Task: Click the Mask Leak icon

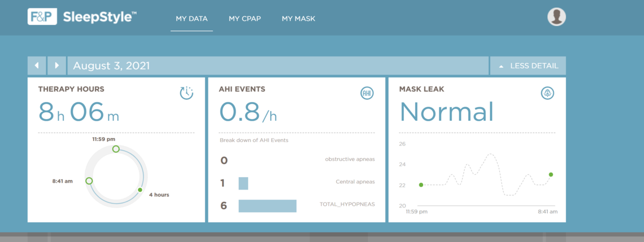Action: point(547,93)
